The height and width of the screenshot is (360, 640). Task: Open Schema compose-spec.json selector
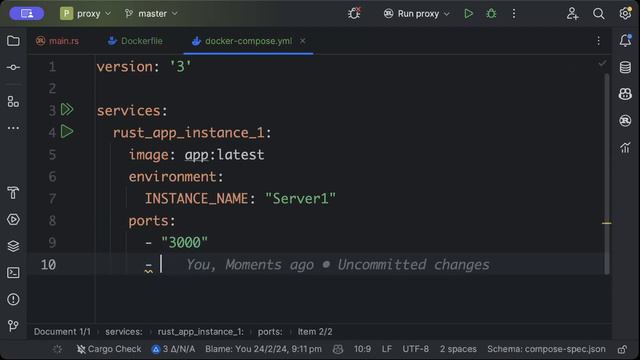[546, 349]
